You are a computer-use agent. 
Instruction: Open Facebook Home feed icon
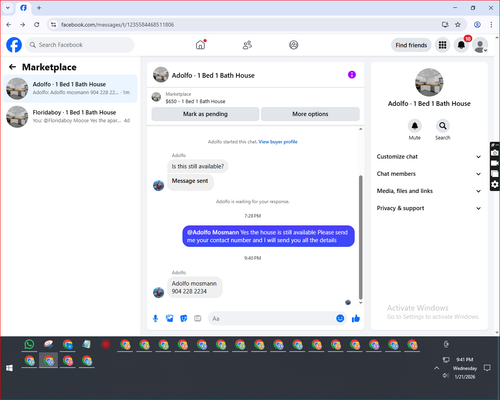click(200, 45)
